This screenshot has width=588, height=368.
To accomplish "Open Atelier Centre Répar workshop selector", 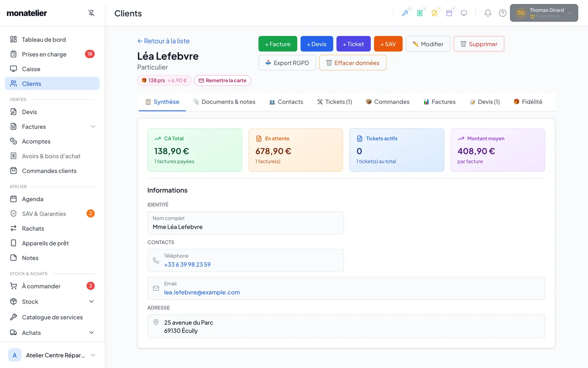I will click(52, 355).
